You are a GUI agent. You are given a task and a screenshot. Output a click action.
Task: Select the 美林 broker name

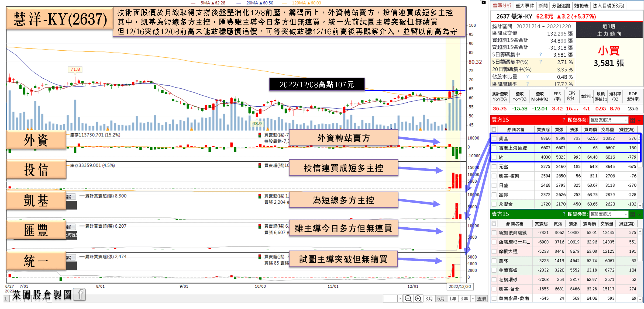click(x=503, y=261)
